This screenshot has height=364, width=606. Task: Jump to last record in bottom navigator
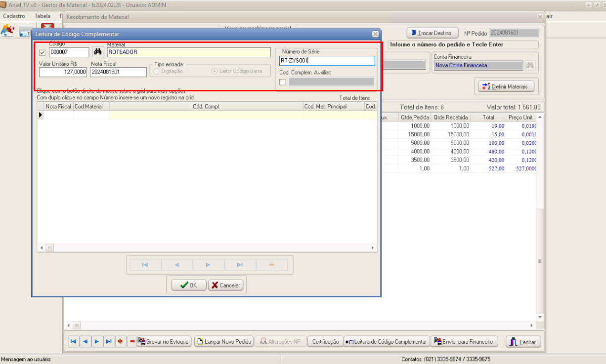coord(108,341)
